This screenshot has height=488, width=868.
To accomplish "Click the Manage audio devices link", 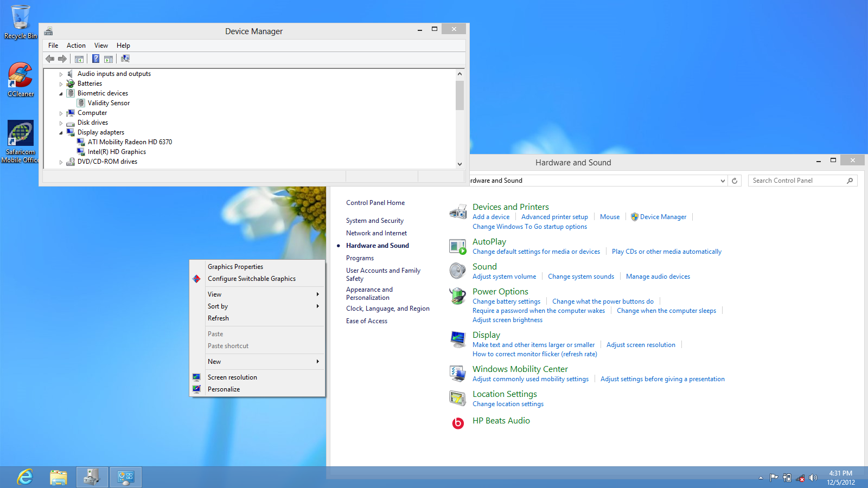I will tap(658, 277).
